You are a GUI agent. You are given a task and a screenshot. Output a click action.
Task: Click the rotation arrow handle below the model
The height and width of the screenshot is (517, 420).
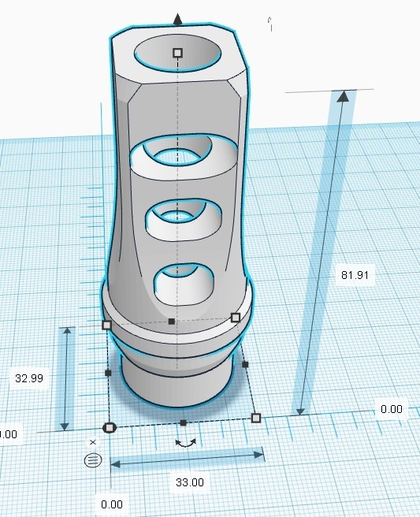pos(186,443)
